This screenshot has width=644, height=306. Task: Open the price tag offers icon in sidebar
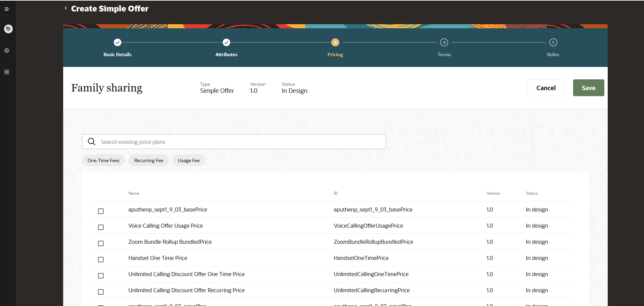point(8,29)
